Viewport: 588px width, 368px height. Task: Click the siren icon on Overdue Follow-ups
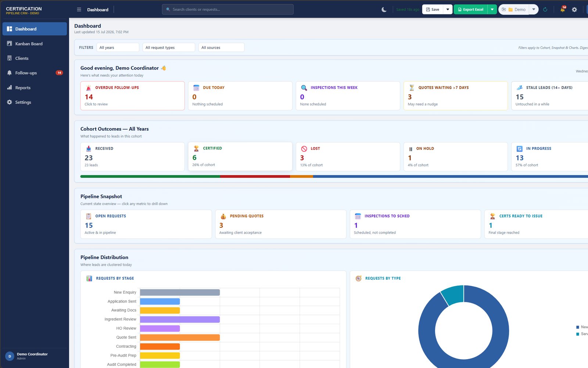[89, 88]
